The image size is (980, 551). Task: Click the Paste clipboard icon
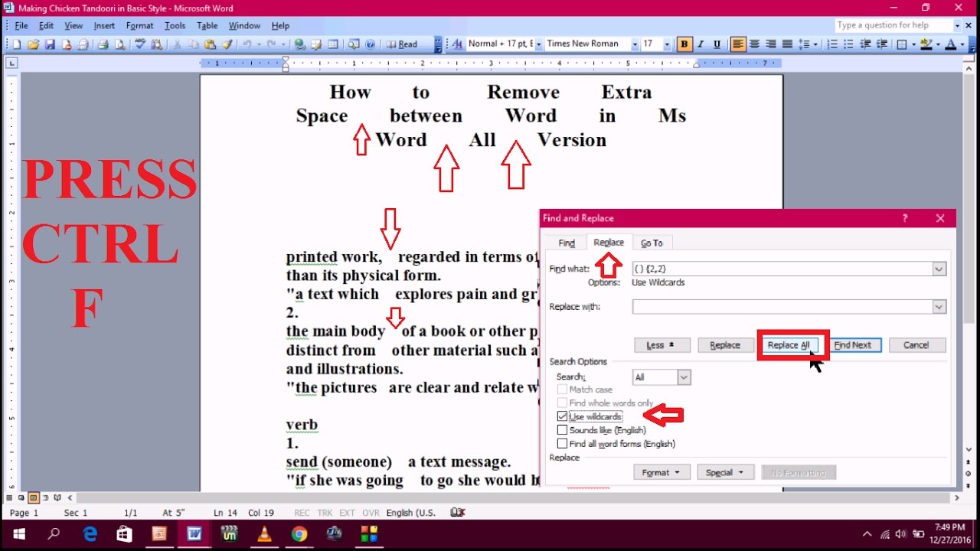(210, 44)
